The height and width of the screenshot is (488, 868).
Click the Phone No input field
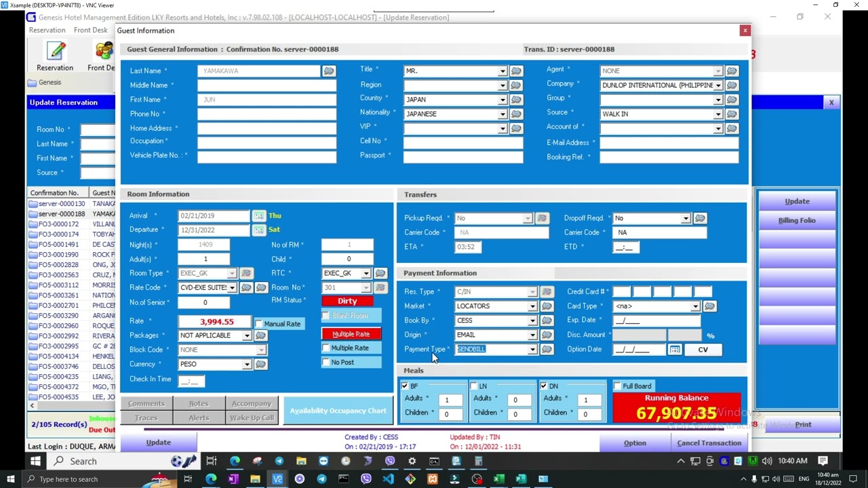(267, 114)
